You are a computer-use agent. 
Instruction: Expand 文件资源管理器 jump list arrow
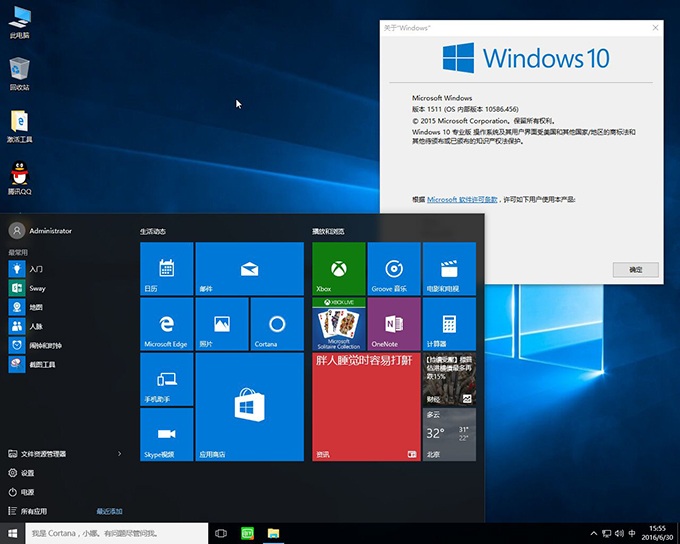tap(120, 454)
